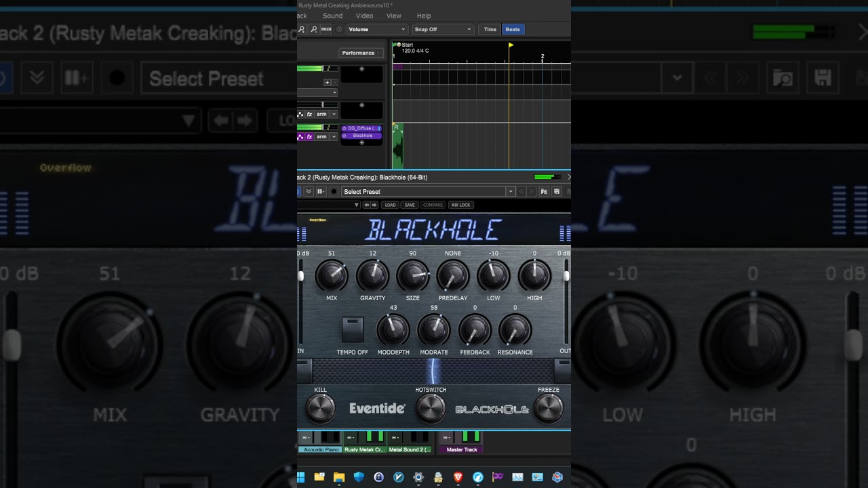Click the FEEDBACK knob
The image size is (868, 488).
[x=475, y=330]
